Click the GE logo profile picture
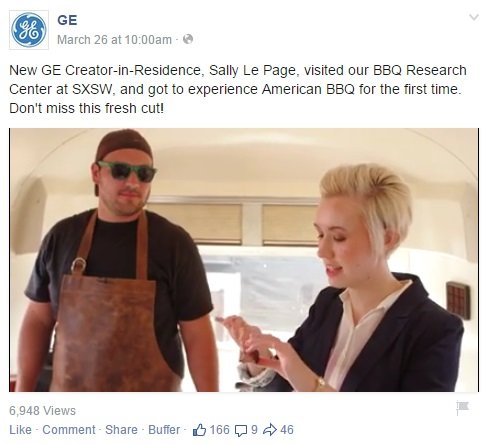 click(29, 30)
